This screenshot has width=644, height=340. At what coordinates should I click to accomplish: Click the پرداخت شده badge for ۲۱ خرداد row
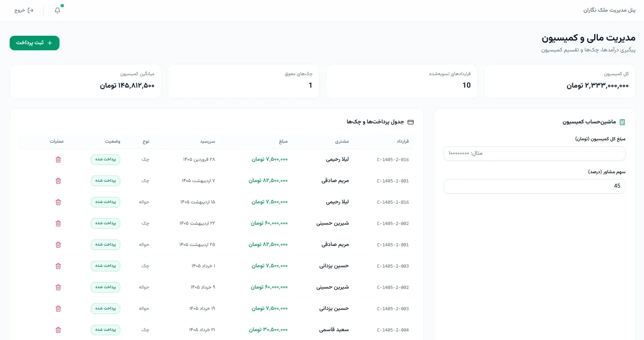(105, 330)
